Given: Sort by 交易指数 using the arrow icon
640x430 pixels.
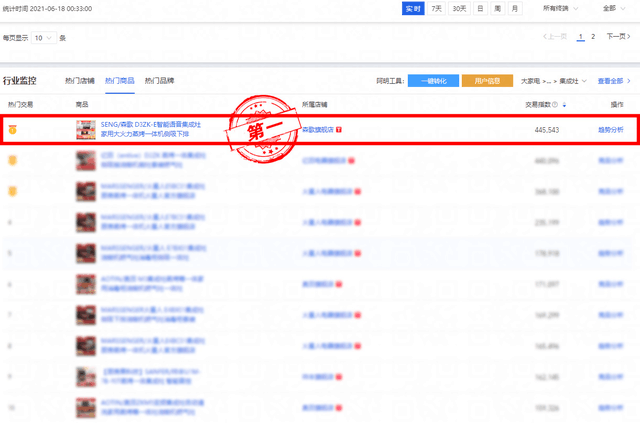Looking at the screenshot, I should 564,105.
